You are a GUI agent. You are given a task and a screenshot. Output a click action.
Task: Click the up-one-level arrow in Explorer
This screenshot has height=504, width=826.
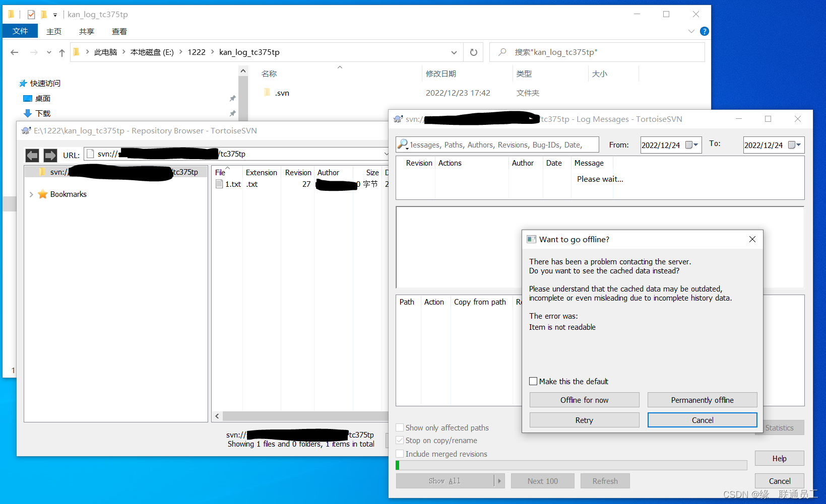(61, 52)
